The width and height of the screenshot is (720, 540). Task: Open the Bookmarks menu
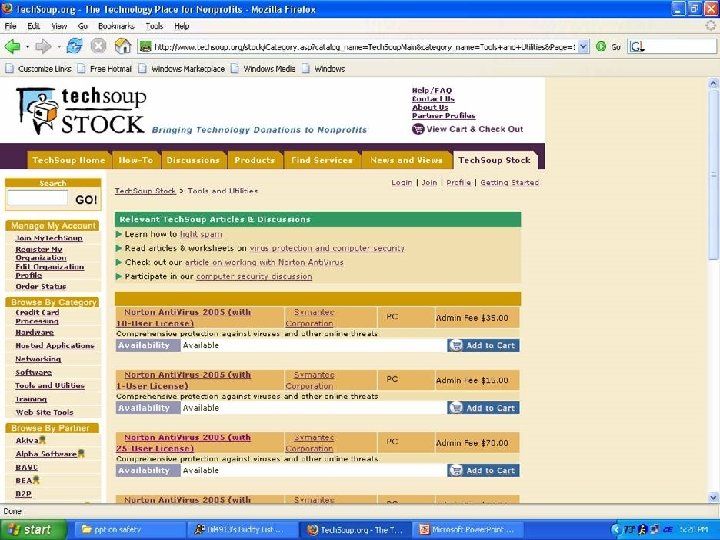116,26
